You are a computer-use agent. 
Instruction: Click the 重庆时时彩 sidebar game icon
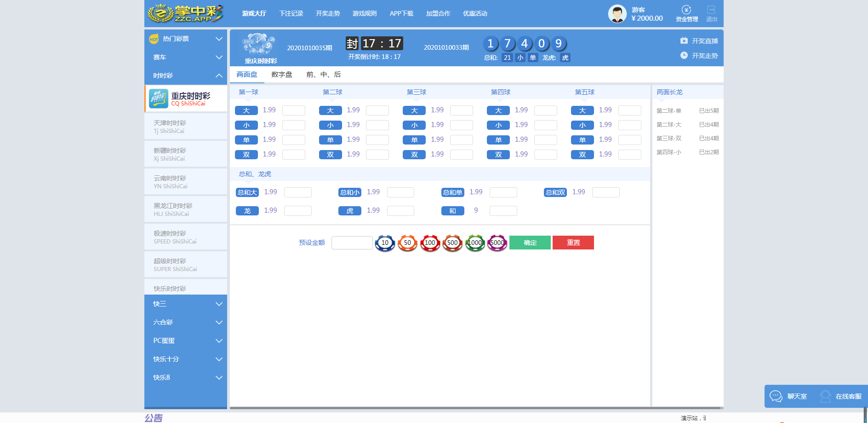(x=159, y=99)
